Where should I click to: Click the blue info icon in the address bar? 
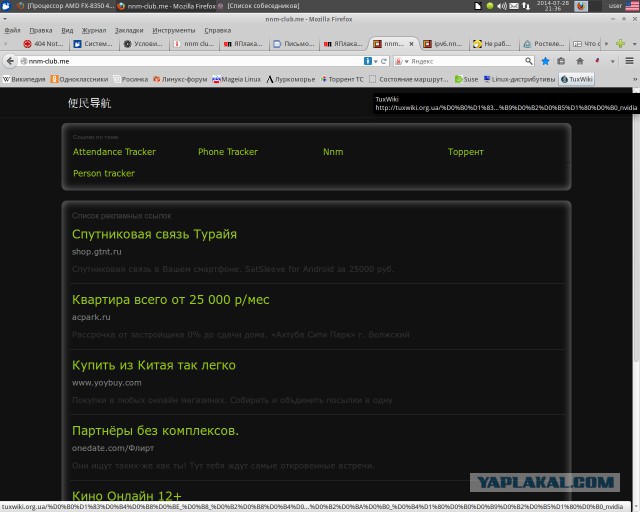(368, 61)
